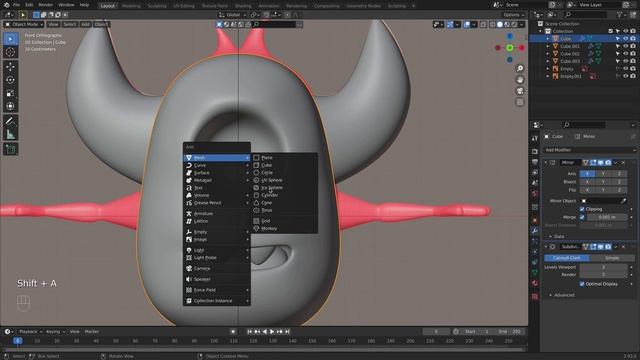
Task: Select the Measure tool
Action: point(10,135)
